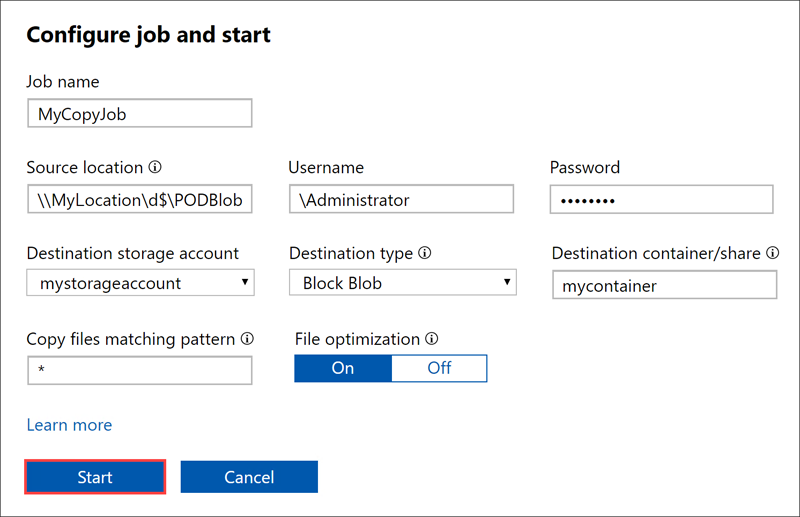Click dropdown arrow of mystorageaccount selector
This screenshot has width=800, height=517.
(245, 283)
